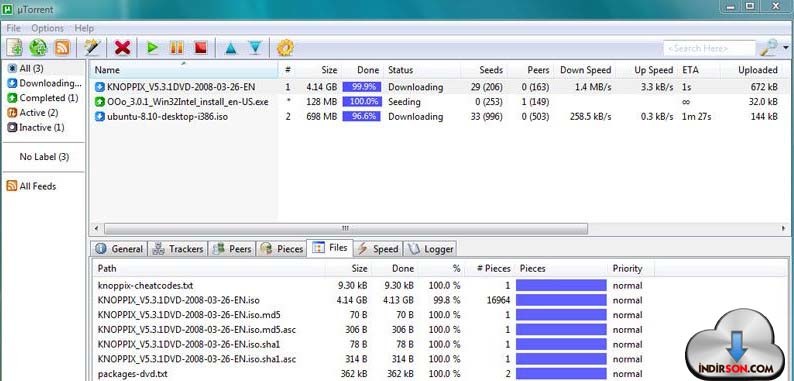Select the OOo_3.0.1_Win32Intel_install_en-US.exe torrent
Viewport: 794px width, 381px height.
187,102
